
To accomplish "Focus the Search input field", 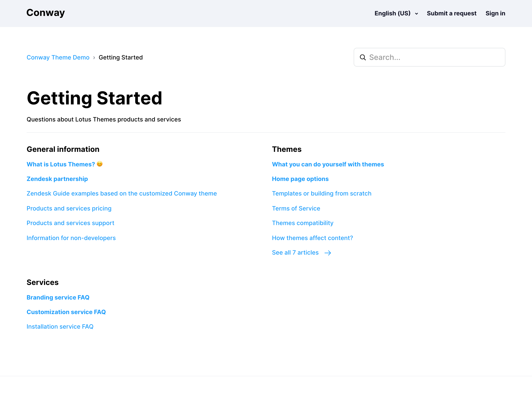I will click(x=433, y=57).
